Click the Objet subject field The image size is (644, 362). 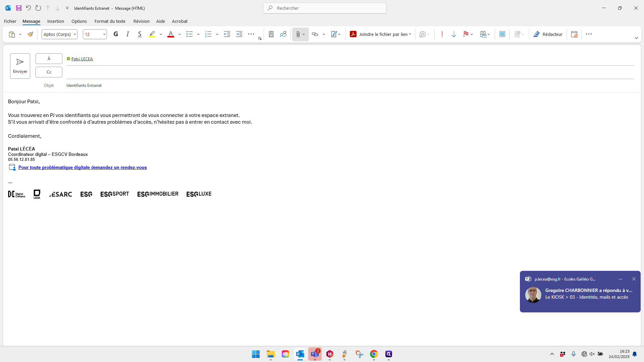coord(350,85)
